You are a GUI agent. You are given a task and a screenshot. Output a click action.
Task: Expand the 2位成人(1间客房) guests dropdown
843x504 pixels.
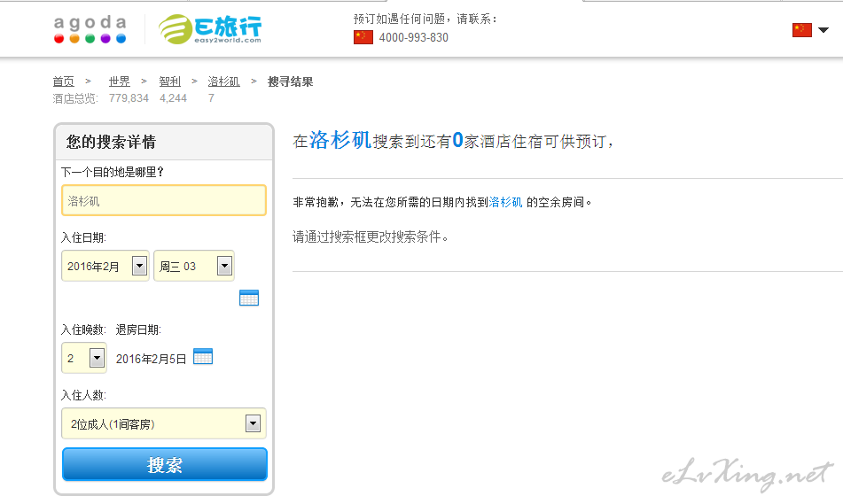click(x=164, y=423)
